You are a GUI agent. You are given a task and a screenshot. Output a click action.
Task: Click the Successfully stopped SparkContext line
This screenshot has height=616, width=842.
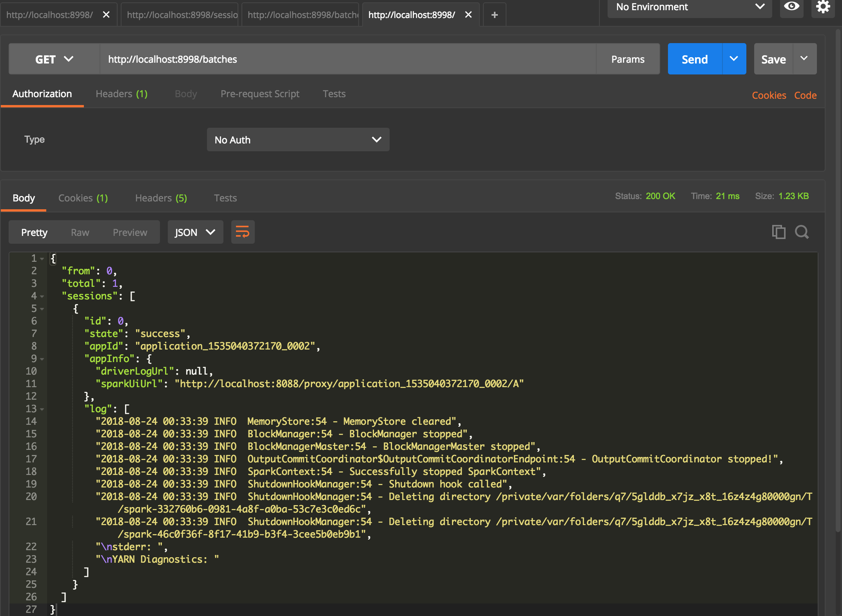(x=321, y=472)
